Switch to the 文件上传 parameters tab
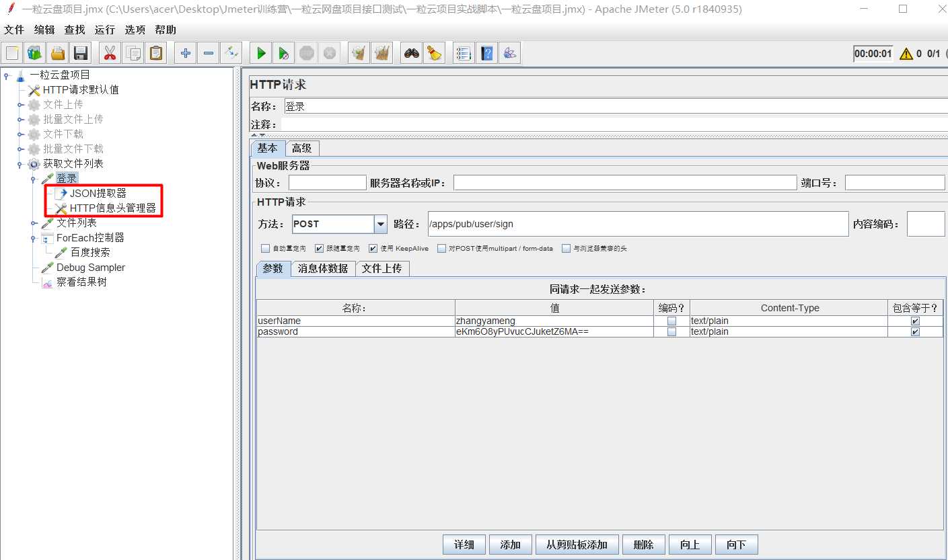Screen dimensions: 948x560 pos(381,268)
